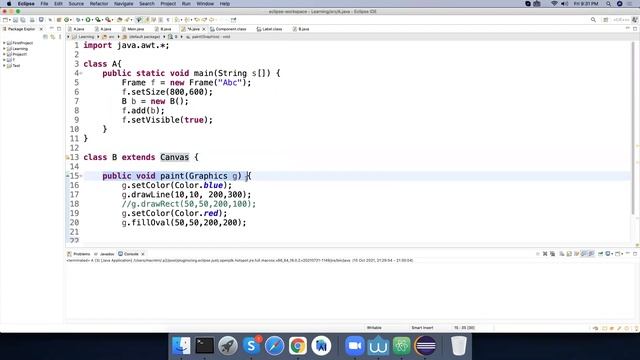Open the Run button dropdown arrow
This screenshot has height=360, width=640.
[x=92, y=20]
